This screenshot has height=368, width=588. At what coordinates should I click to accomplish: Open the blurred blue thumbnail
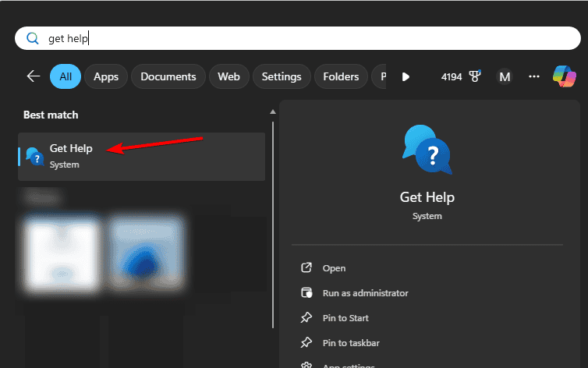tap(147, 253)
